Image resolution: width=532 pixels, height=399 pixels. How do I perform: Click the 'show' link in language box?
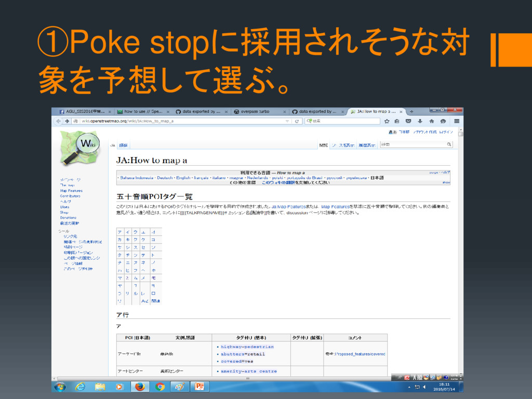click(446, 182)
